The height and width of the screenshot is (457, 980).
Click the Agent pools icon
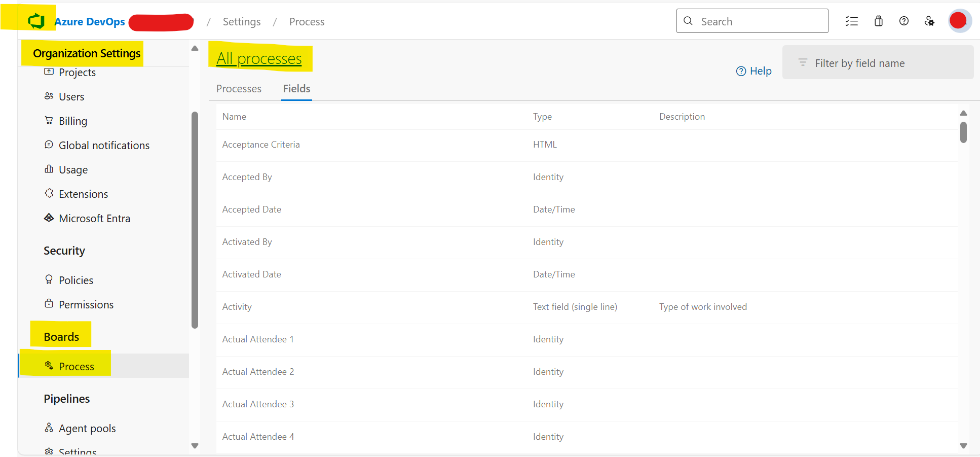(x=49, y=428)
